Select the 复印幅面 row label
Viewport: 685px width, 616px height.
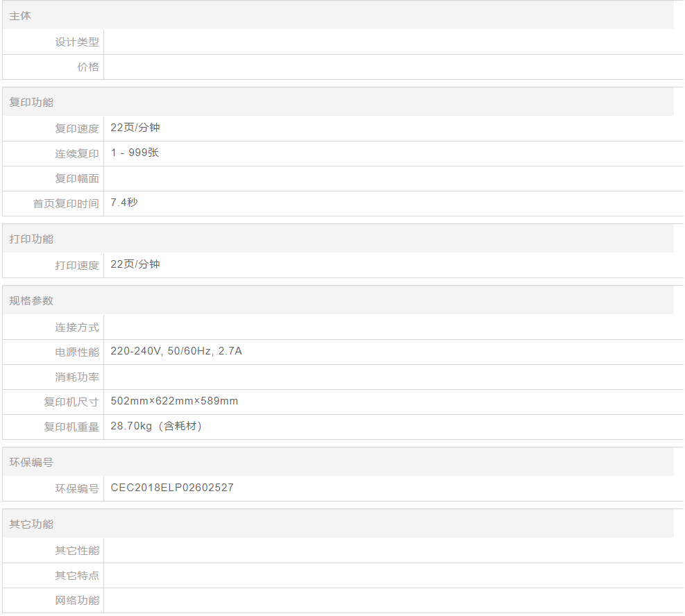click(x=77, y=179)
